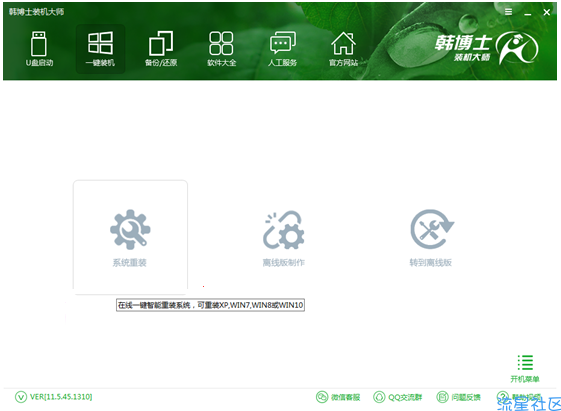Image resolution: width=561 pixels, height=411 pixels.
Task: Open the 备份/还原 backup and restore section
Action: (x=161, y=49)
